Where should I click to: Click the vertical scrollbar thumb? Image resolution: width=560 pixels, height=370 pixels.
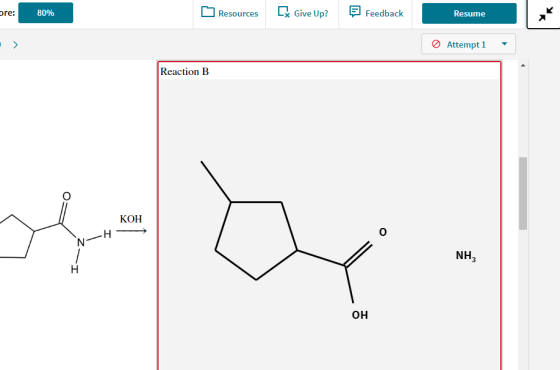point(523,193)
